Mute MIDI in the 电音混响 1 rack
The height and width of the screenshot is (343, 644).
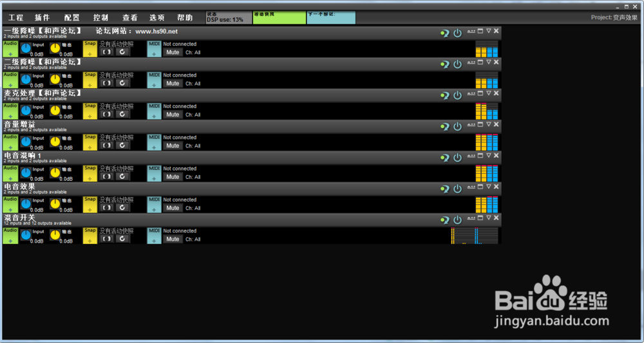[x=173, y=177]
